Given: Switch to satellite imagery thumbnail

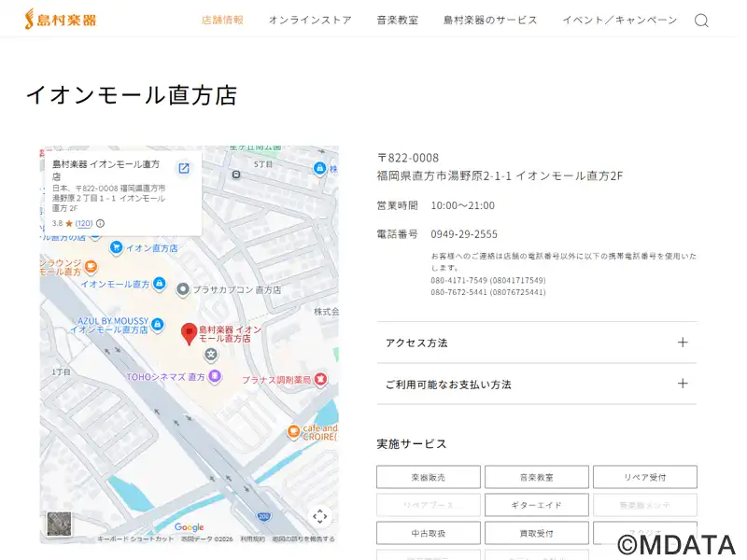Looking at the screenshot, I should 60,524.
